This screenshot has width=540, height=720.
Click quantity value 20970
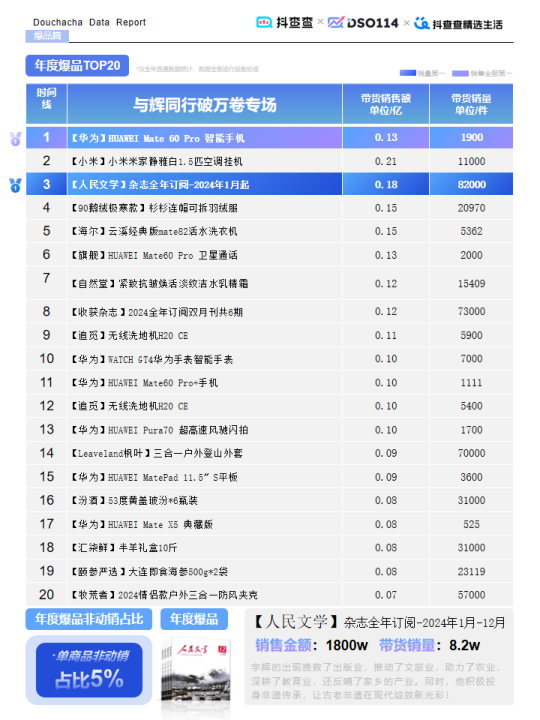(x=471, y=208)
